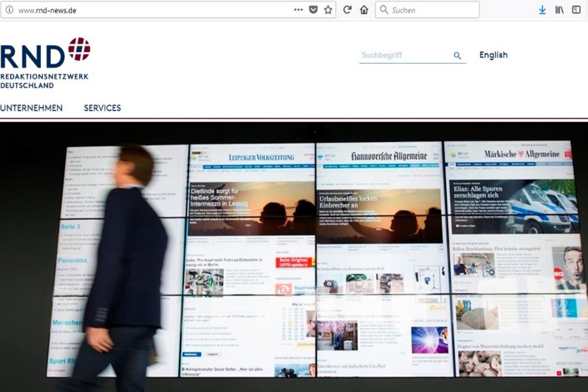Focus the Suchbegriff search field
The width and height of the screenshot is (588, 392).
pos(404,55)
